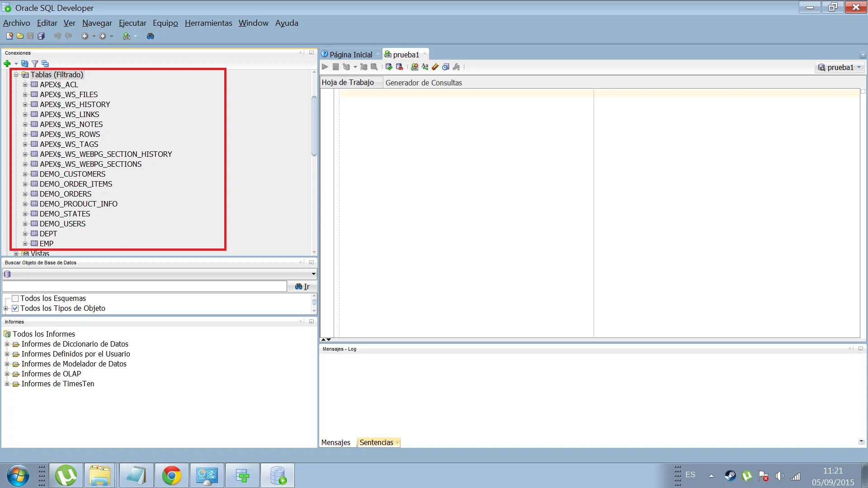Click the Filter funnel icon in Conexiones
The image size is (868, 488).
point(35,64)
